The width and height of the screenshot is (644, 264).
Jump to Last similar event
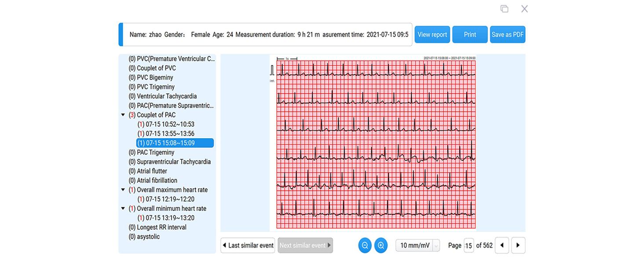248,246
